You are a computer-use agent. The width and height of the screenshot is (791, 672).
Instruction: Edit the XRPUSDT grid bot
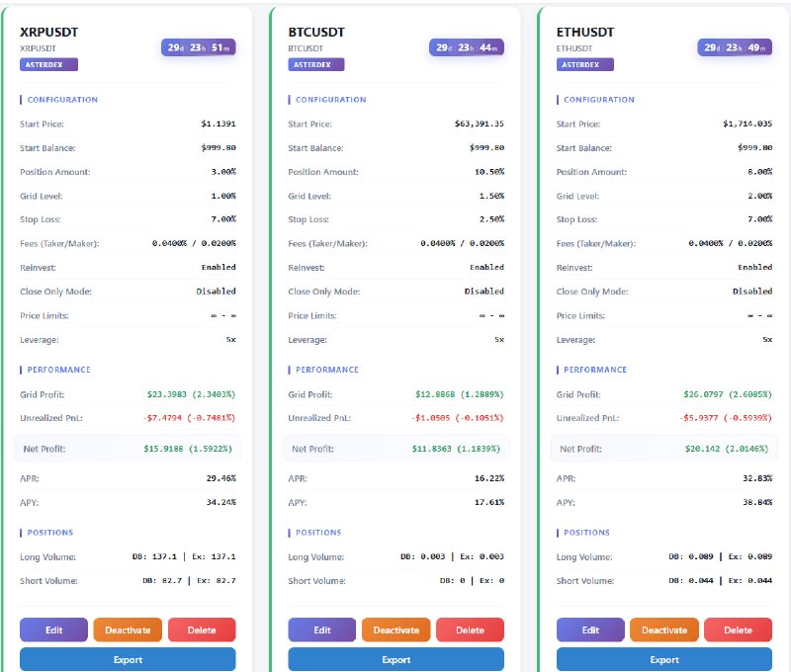(53, 630)
